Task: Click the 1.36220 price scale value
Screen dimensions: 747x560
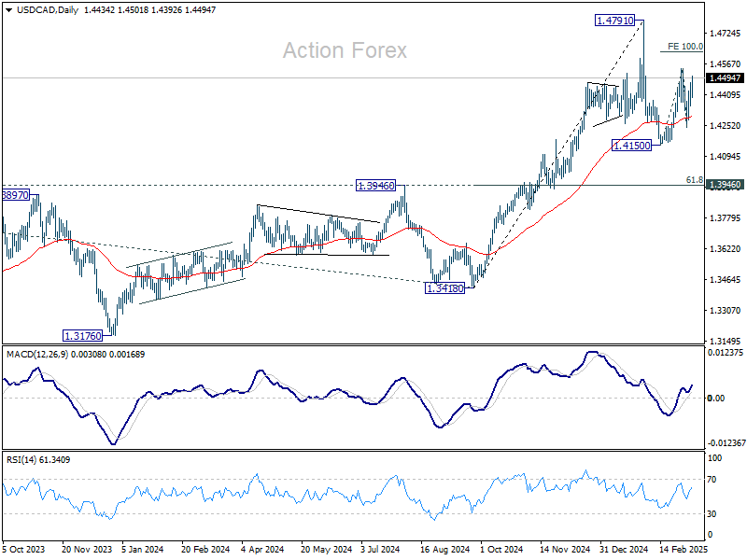Action: 726,249
